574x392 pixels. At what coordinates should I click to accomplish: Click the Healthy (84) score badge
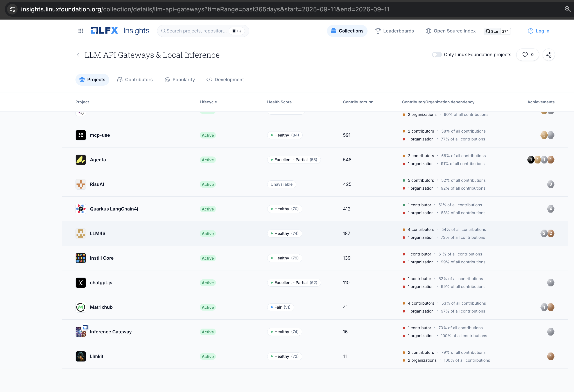285,135
